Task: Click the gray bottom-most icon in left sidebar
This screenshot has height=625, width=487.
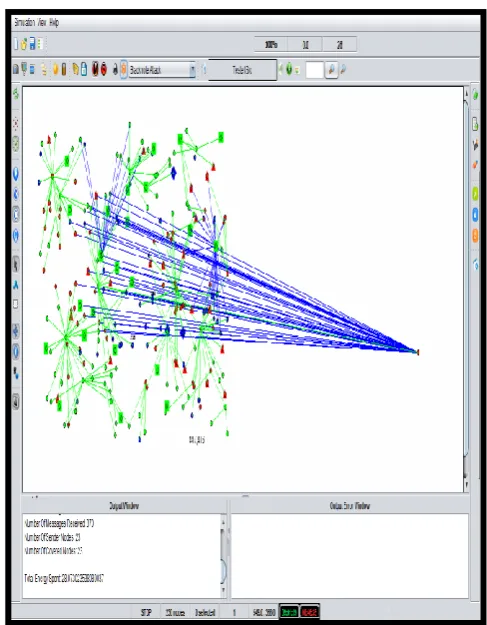Action: [16, 401]
